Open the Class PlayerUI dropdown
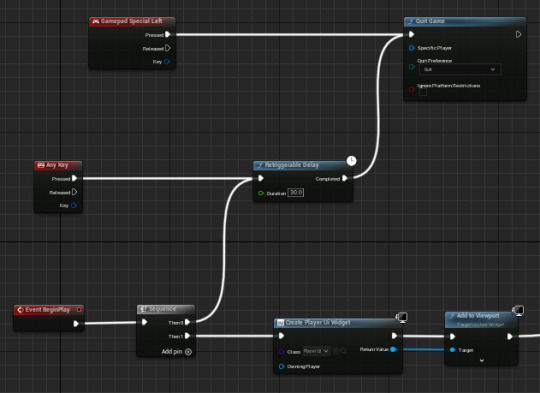The height and width of the screenshot is (393, 540). click(317, 351)
